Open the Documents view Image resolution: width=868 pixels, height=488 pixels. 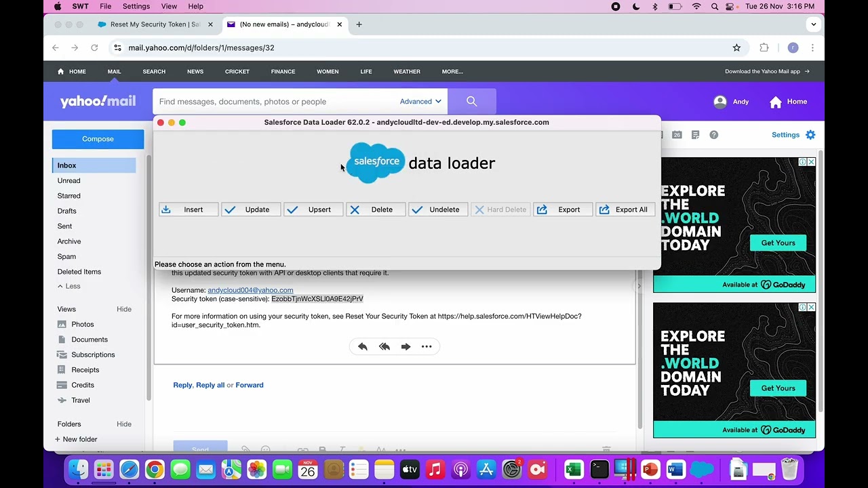tap(89, 340)
